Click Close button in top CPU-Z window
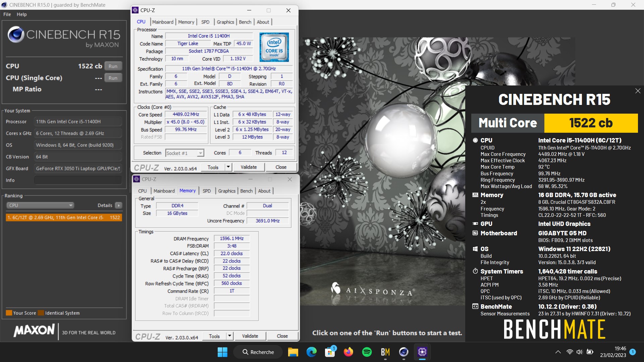644x362 pixels. [281, 167]
